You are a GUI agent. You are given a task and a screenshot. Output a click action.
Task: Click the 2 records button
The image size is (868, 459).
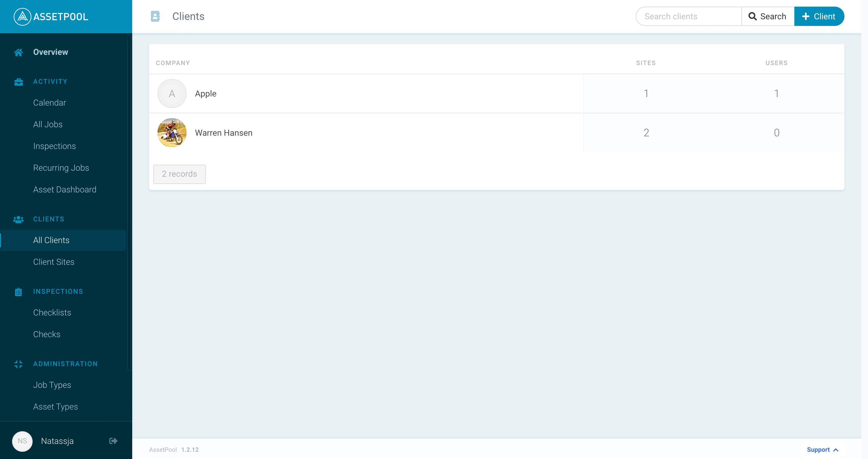pos(179,174)
